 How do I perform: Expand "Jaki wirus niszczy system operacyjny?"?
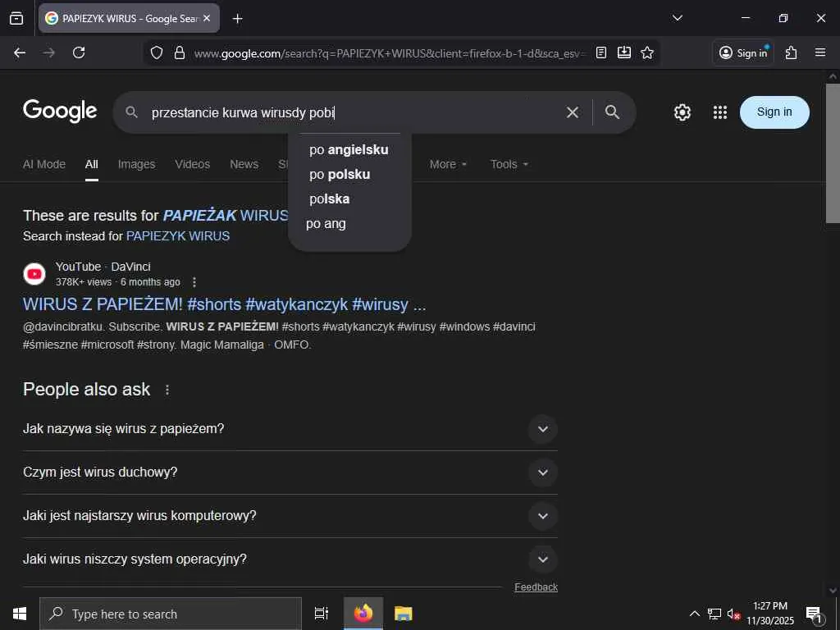coord(290,559)
